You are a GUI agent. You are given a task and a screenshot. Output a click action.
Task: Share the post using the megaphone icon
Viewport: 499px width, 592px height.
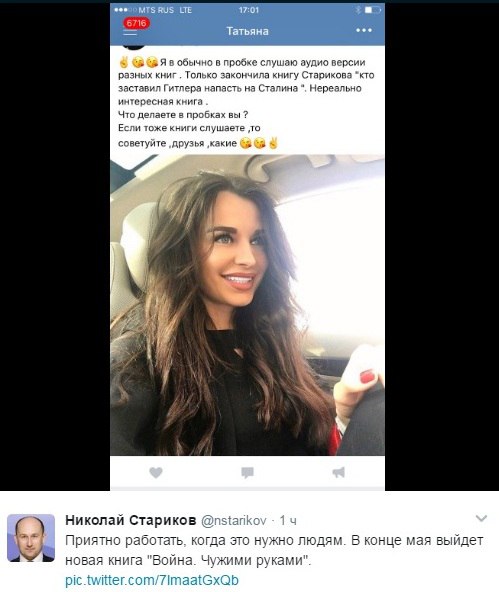pyautogui.click(x=339, y=472)
